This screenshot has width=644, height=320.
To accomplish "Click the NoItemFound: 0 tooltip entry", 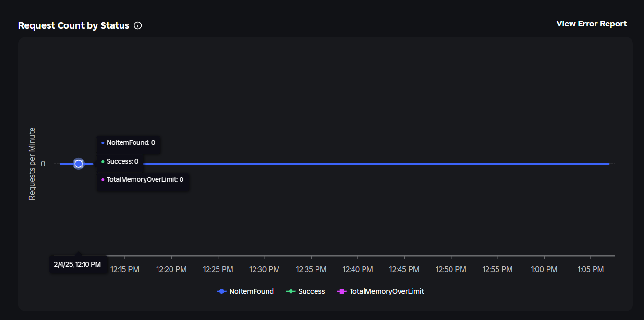I will click(x=128, y=142).
